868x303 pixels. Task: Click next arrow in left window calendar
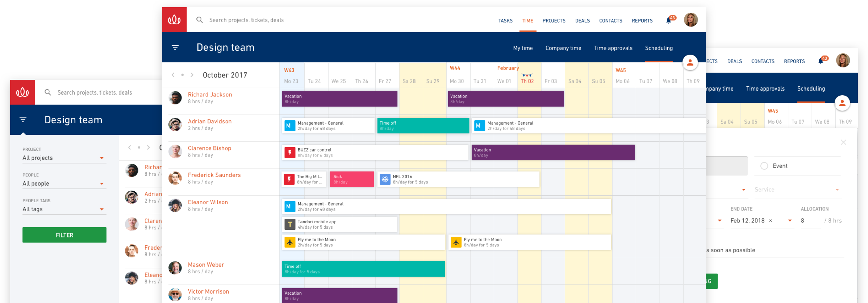(x=149, y=148)
